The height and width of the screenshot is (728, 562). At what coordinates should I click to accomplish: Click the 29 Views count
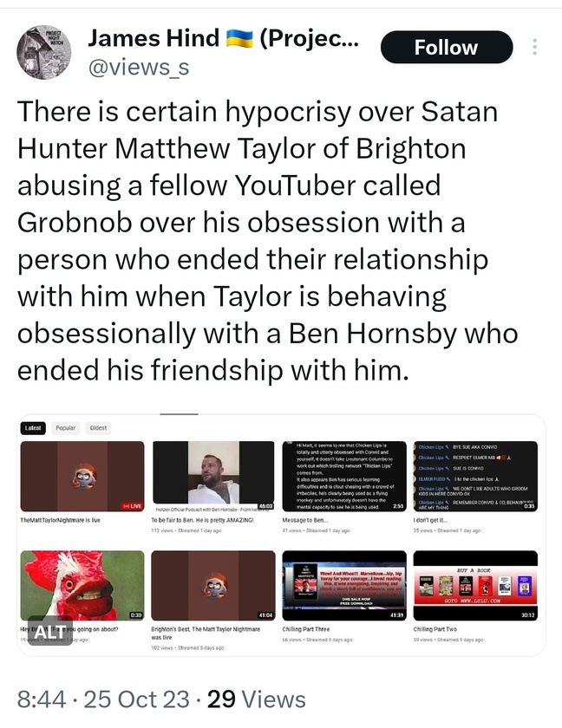point(257,699)
